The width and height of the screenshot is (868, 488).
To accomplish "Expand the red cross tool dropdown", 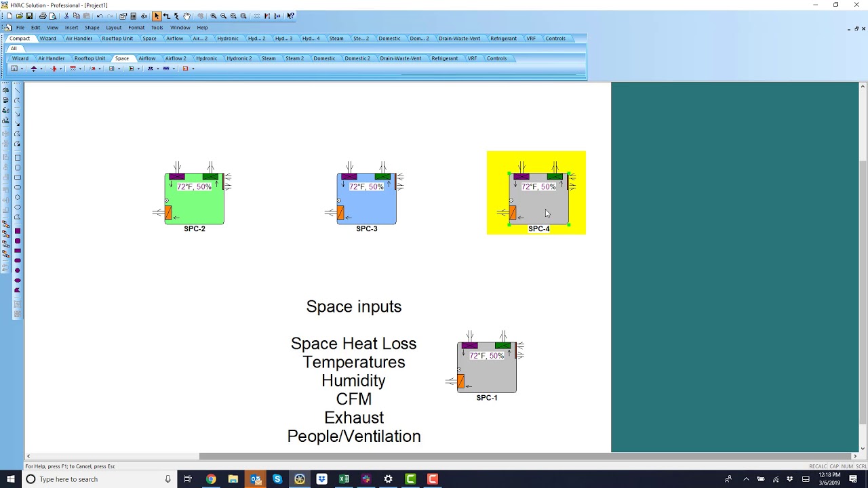I will tap(61, 68).
